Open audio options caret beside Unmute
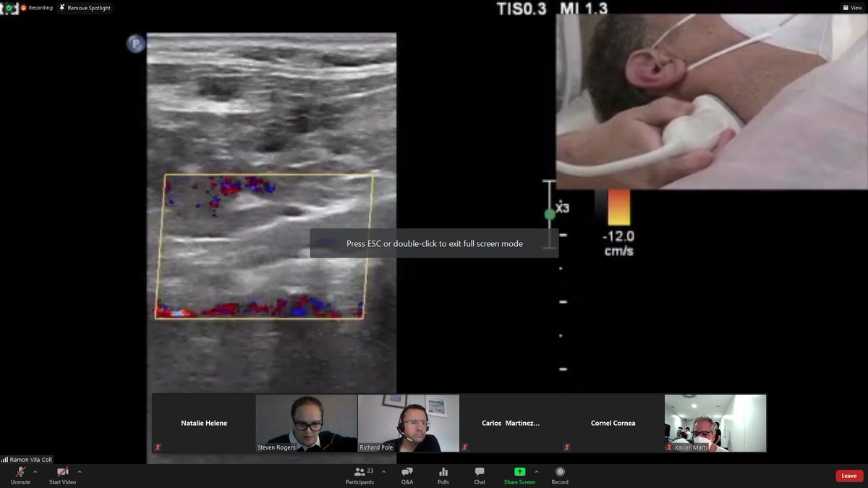 (x=35, y=472)
